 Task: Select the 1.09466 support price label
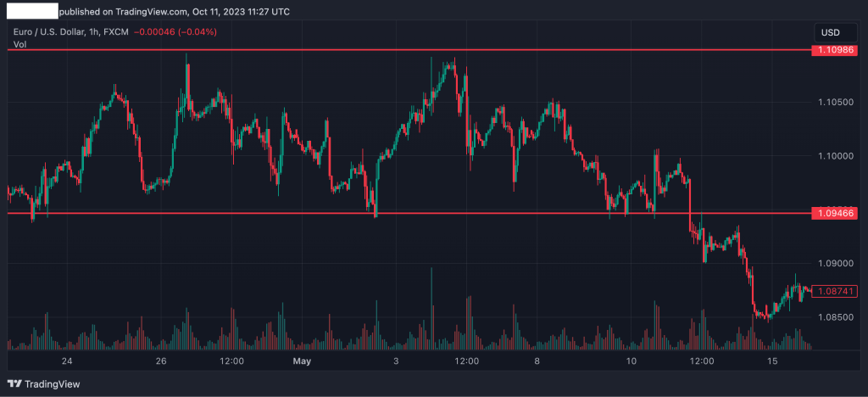(836, 213)
